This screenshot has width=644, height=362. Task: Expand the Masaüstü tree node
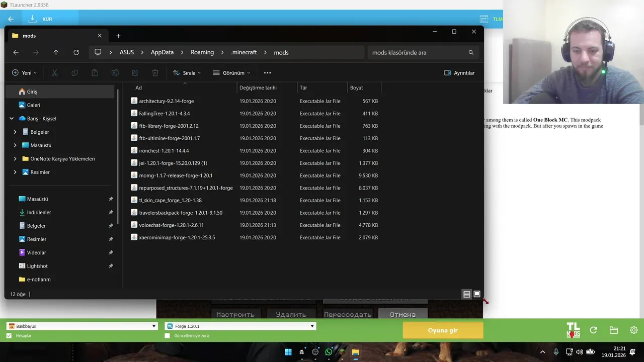pyautogui.click(x=15, y=145)
